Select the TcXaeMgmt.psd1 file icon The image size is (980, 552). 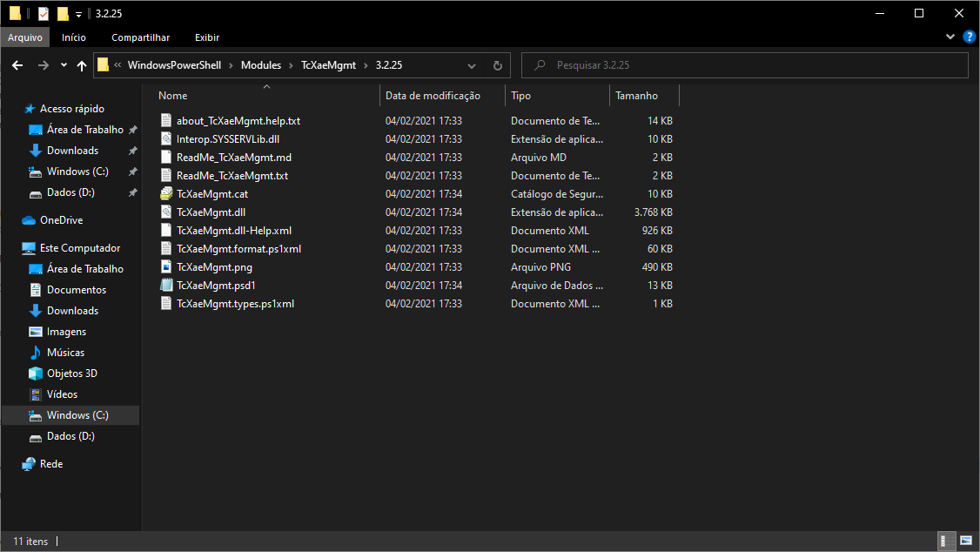point(166,285)
